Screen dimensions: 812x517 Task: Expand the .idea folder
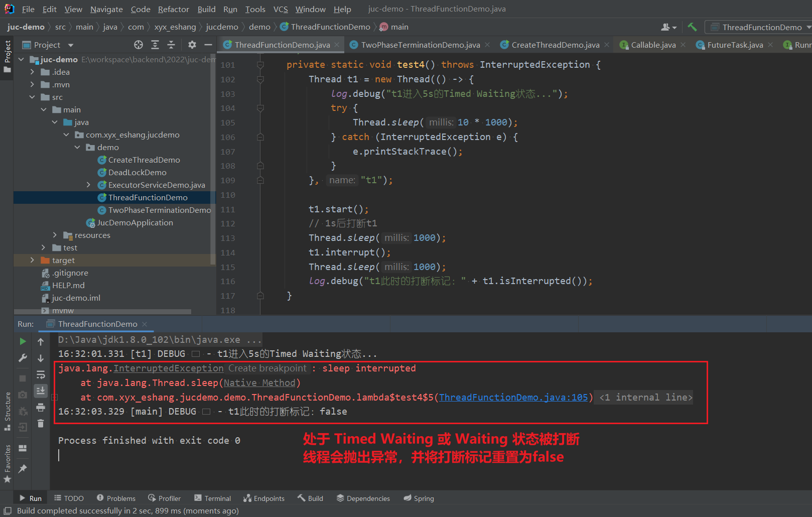32,72
